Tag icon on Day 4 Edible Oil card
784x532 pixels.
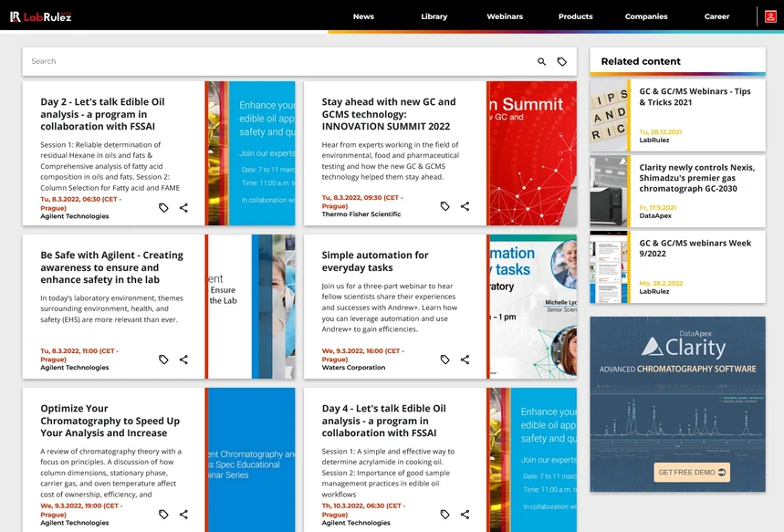click(445, 514)
